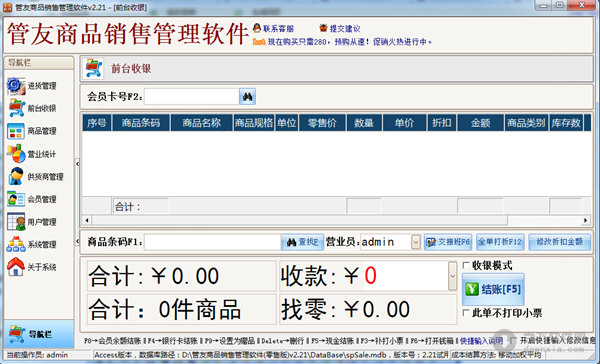
Task: Click the 数量 column header
Action: (364, 122)
